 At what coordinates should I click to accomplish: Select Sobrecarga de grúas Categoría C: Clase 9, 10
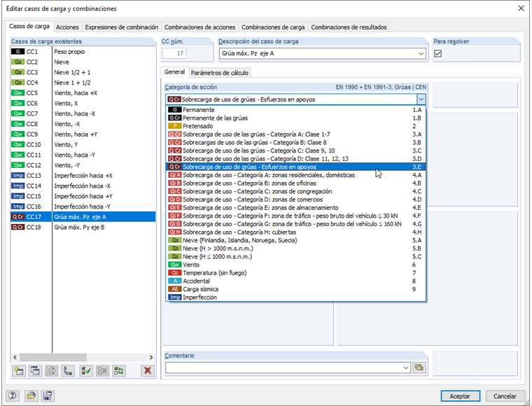[296, 150]
